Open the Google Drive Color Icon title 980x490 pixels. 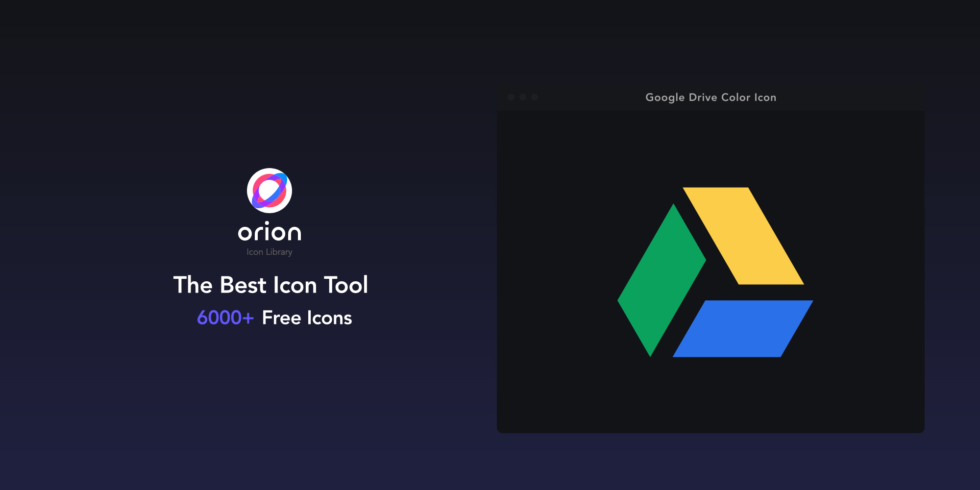pyautogui.click(x=710, y=97)
